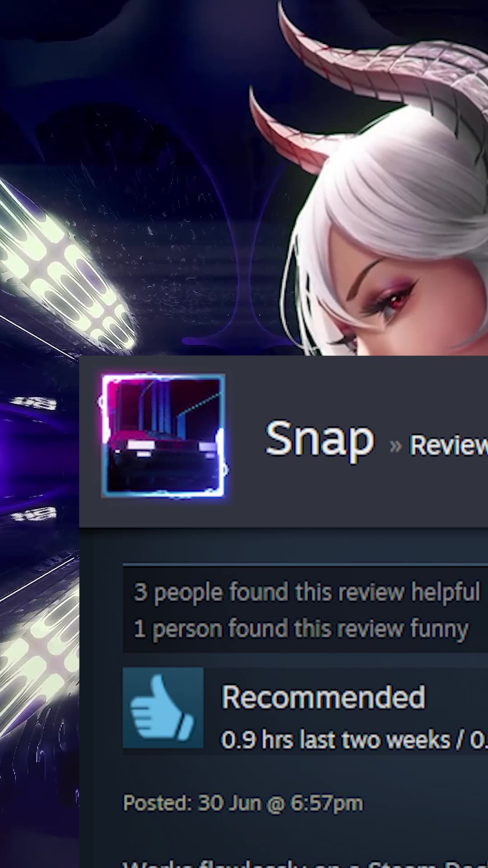Open Snap's profile avatar thumbnail

(x=163, y=436)
